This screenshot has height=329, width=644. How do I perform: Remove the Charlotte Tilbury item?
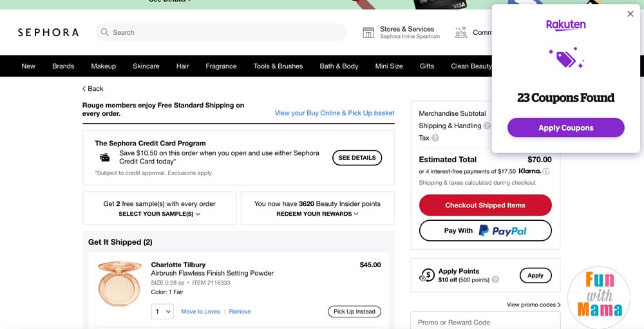point(240,312)
